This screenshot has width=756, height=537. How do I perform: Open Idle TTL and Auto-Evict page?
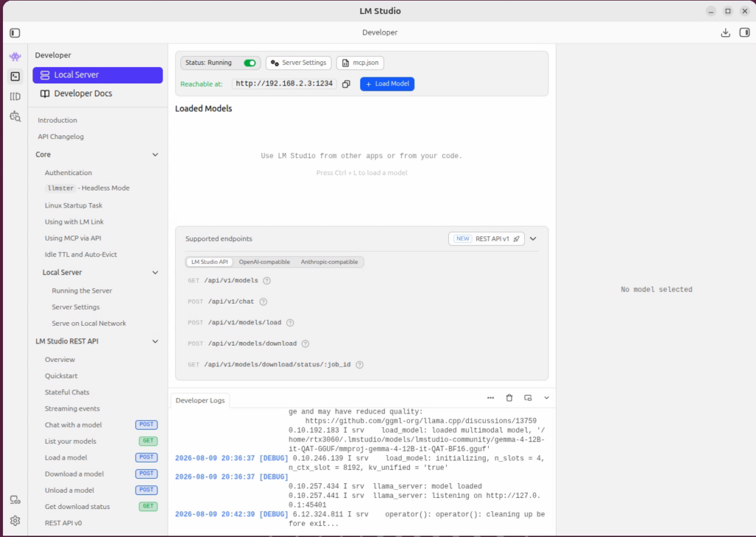tap(80, 255)
